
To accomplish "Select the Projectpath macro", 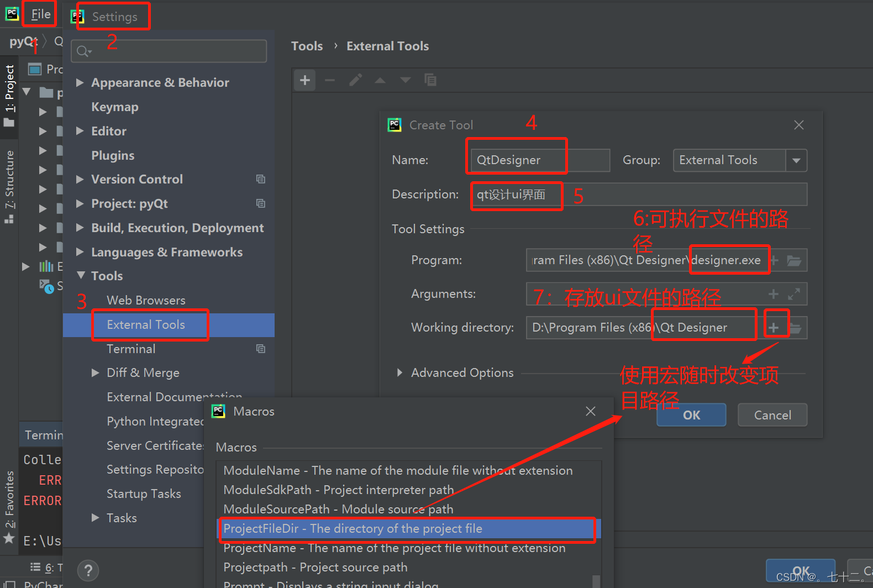I will coord(408,568).
